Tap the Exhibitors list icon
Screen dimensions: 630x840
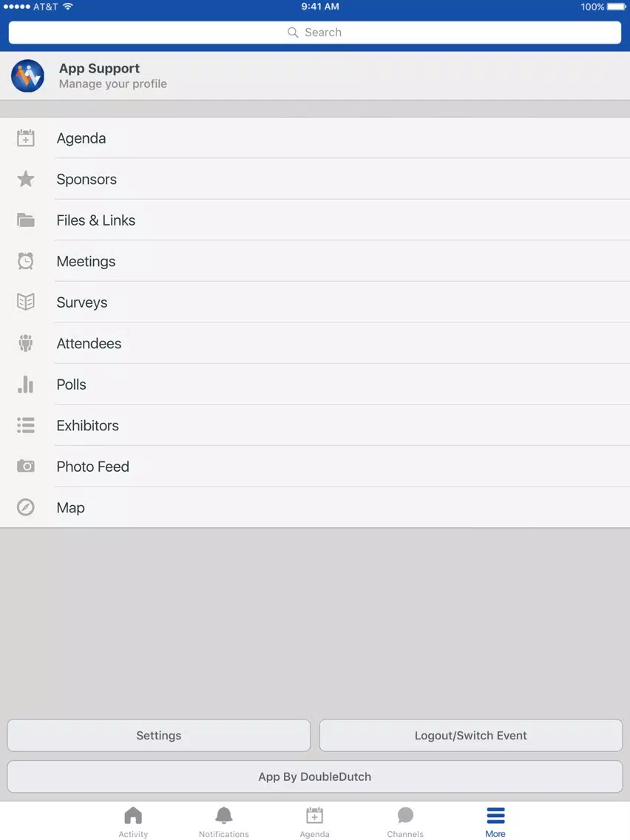pos(26,425)
